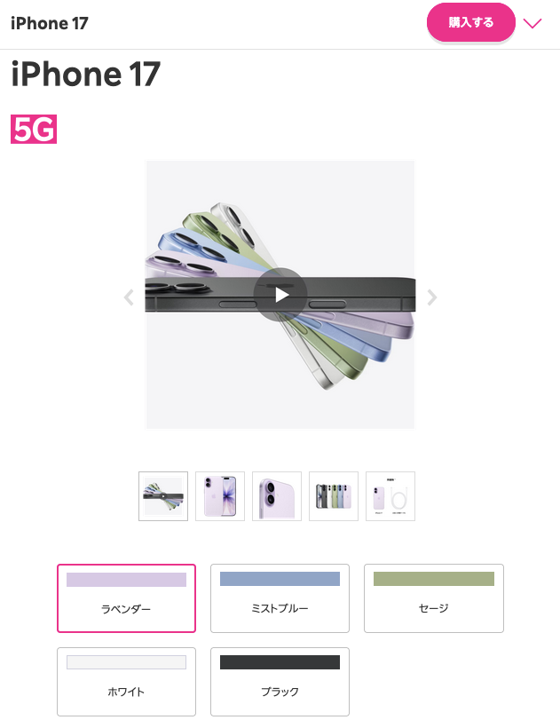
Task: Click the sage green swatch bar
Action: click(x=434, y=579)
